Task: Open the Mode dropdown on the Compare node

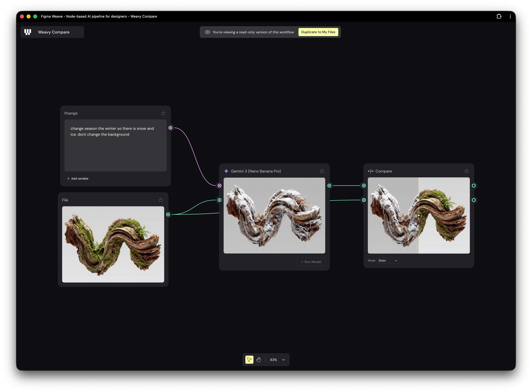Action: click(x=388, y=260)
